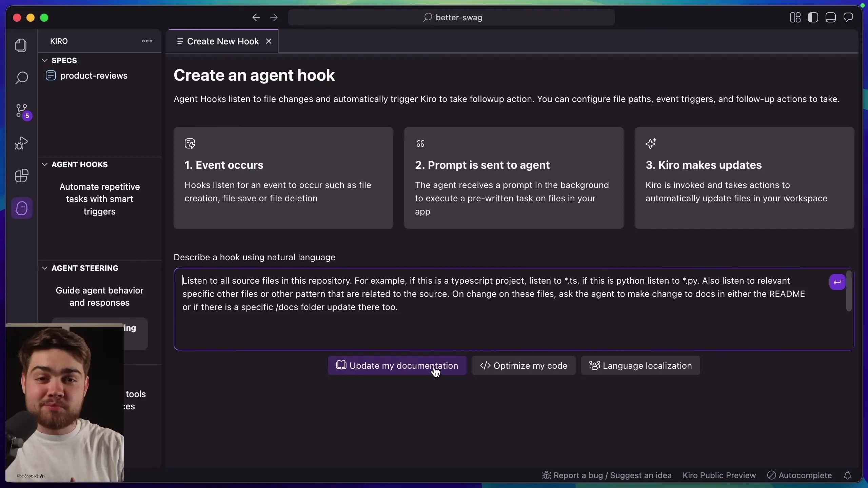This screenshot has width=868, height=488.
Task: Open the Search icon in activity bar
Action: point(21,78)
